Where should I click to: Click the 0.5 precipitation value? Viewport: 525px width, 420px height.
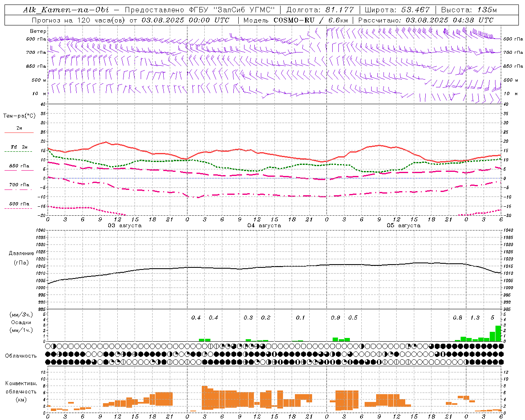point(353,317)
